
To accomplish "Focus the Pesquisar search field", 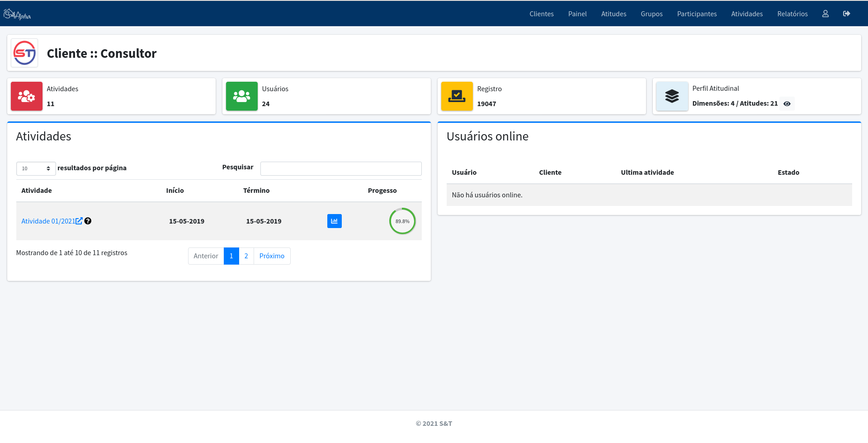I will click(x=341, y=168).
